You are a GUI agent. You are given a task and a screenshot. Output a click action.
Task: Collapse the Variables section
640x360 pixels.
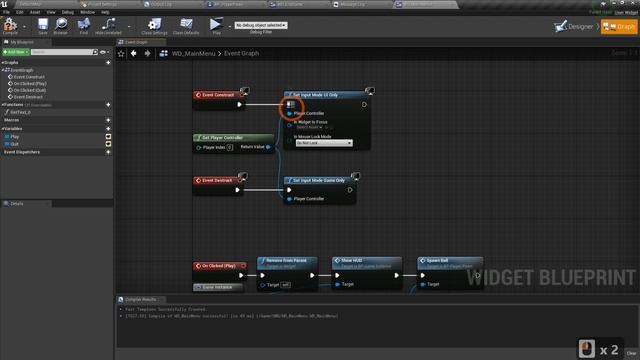click(3, 129)
